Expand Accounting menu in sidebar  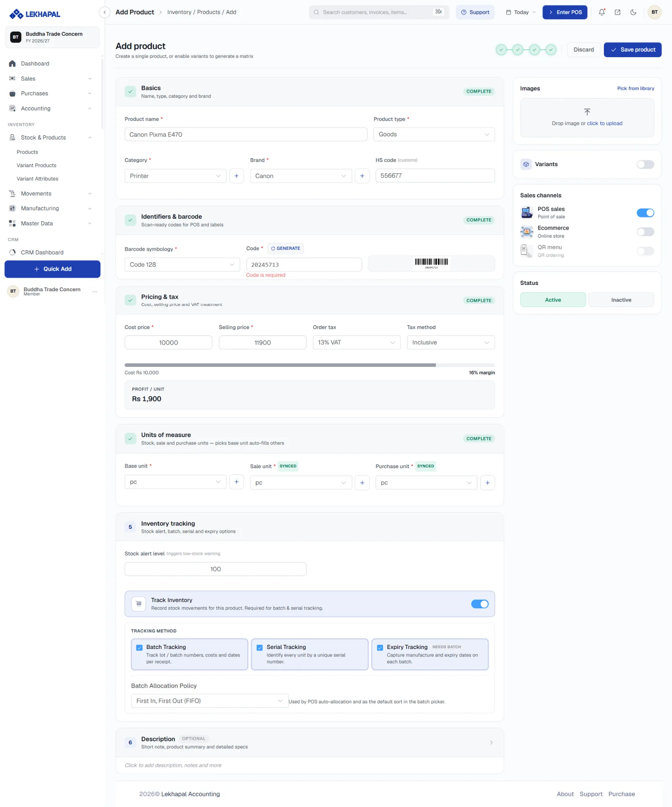pos(50,108)
